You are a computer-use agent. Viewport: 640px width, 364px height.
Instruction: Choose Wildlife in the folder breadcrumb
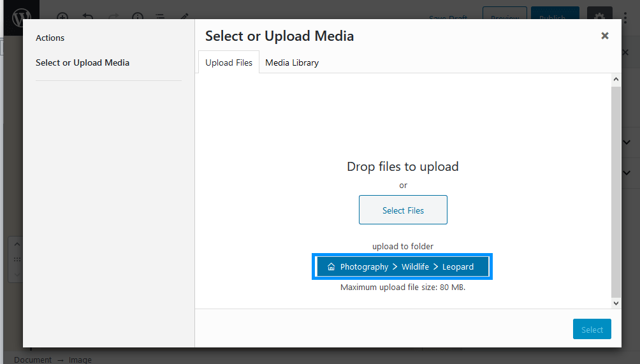(415, 267)
